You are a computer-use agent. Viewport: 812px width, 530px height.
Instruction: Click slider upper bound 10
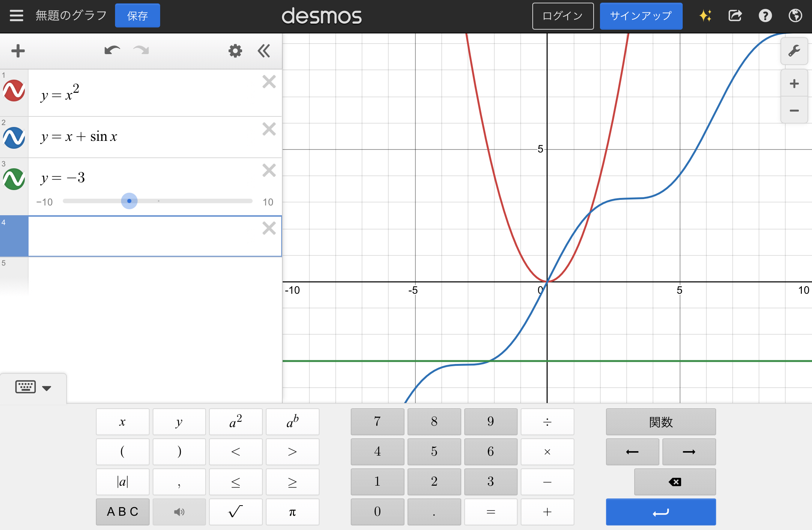[268, 202]
